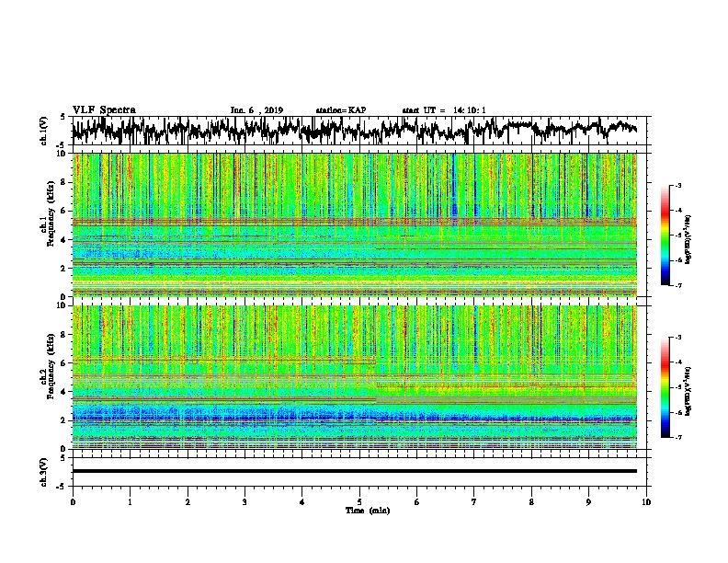Click the x-axis tick label "8"
Viewport: 728px width, 563px height.
(x=531, y=502)
